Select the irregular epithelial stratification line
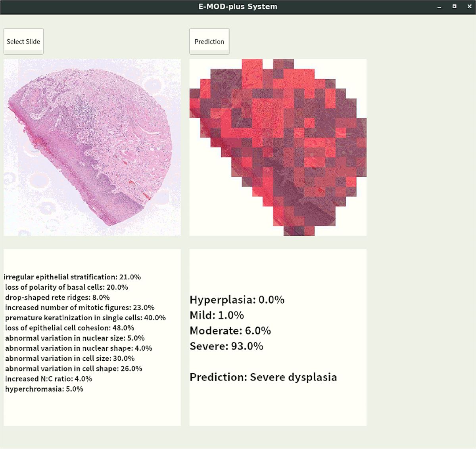Screen dimensions: 476x449 73,277
